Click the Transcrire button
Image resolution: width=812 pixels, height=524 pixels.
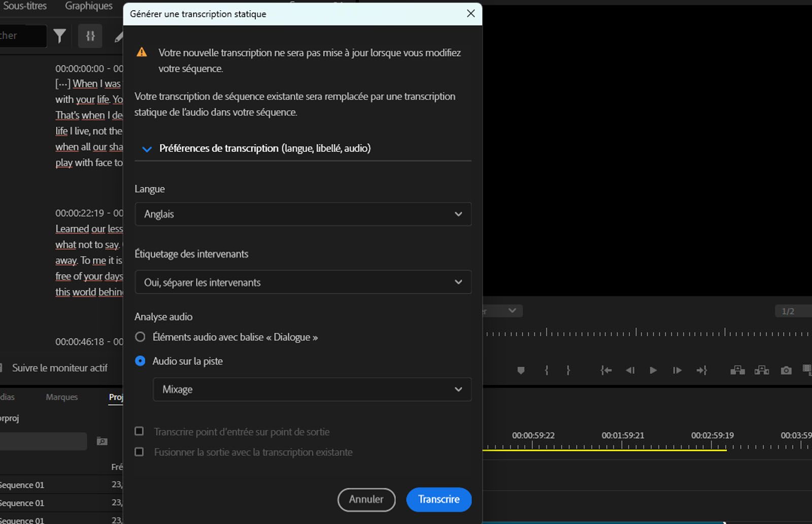tap(438, 500)
